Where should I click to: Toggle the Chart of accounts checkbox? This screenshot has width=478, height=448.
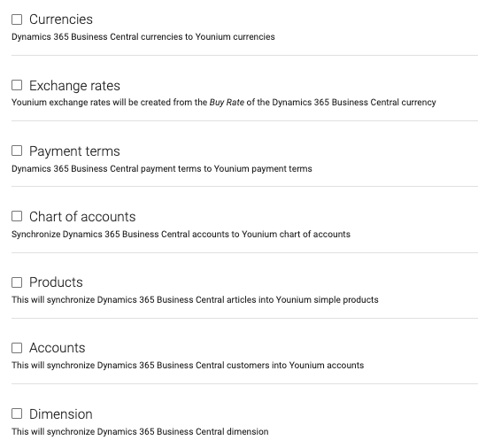pos(17,216)
